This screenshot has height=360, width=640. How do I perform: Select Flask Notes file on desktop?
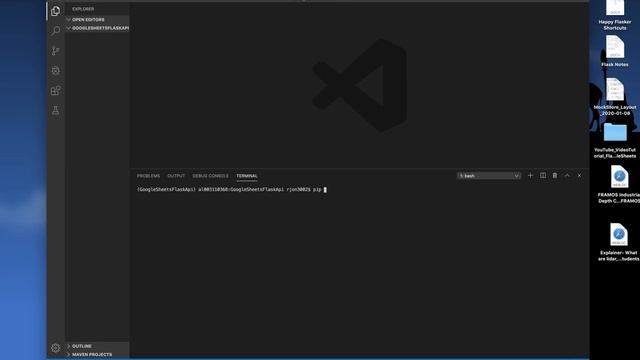(x=615, y=51)
